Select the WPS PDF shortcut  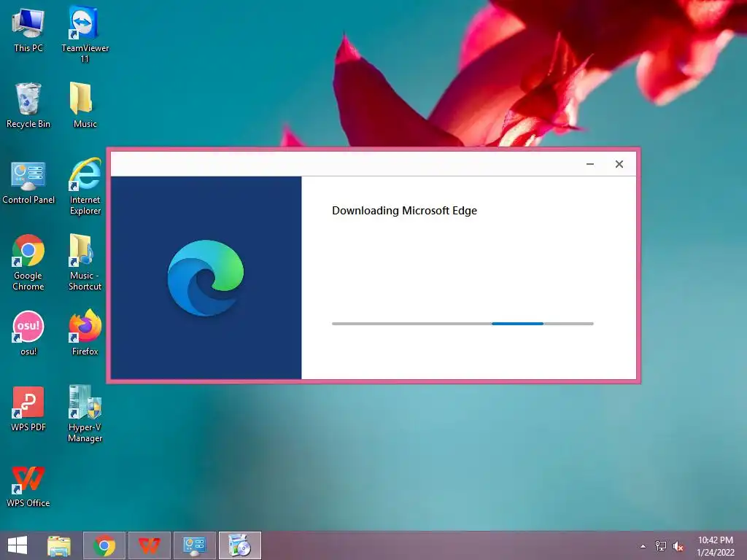pyautogui.click(x=28, y=409)
